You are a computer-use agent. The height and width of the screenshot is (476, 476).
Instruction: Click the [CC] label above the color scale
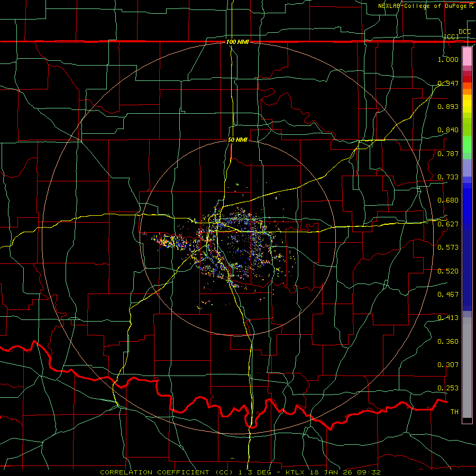[452, 36]
